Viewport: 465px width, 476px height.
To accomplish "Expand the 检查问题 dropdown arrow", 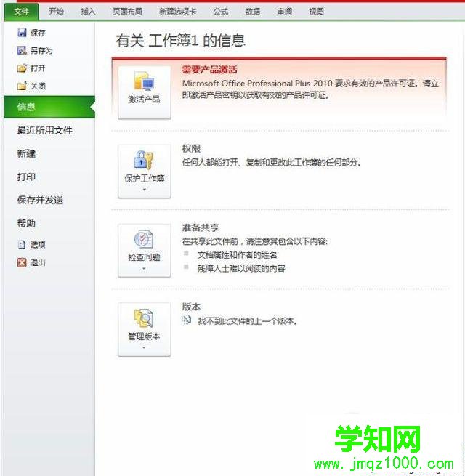I will point(144,269).
